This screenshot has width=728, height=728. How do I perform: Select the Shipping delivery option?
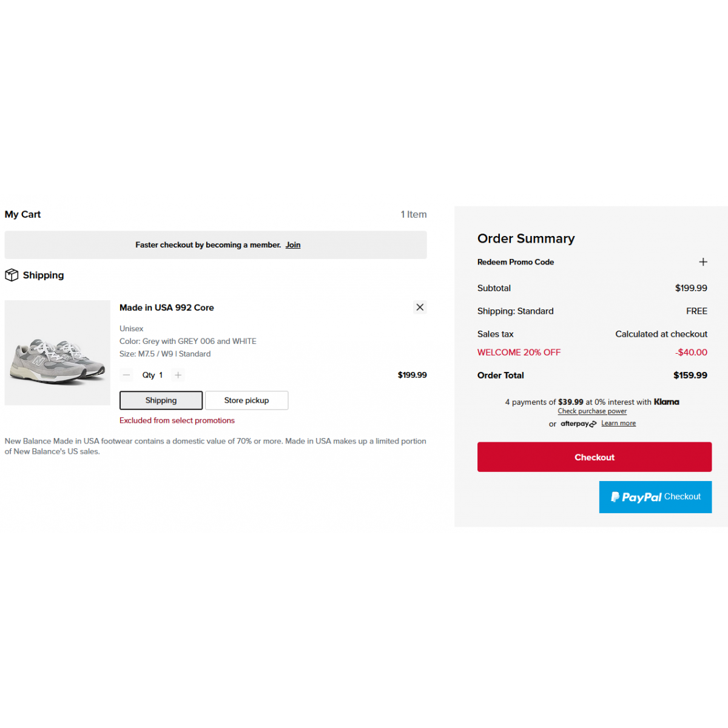click(161, 400)
